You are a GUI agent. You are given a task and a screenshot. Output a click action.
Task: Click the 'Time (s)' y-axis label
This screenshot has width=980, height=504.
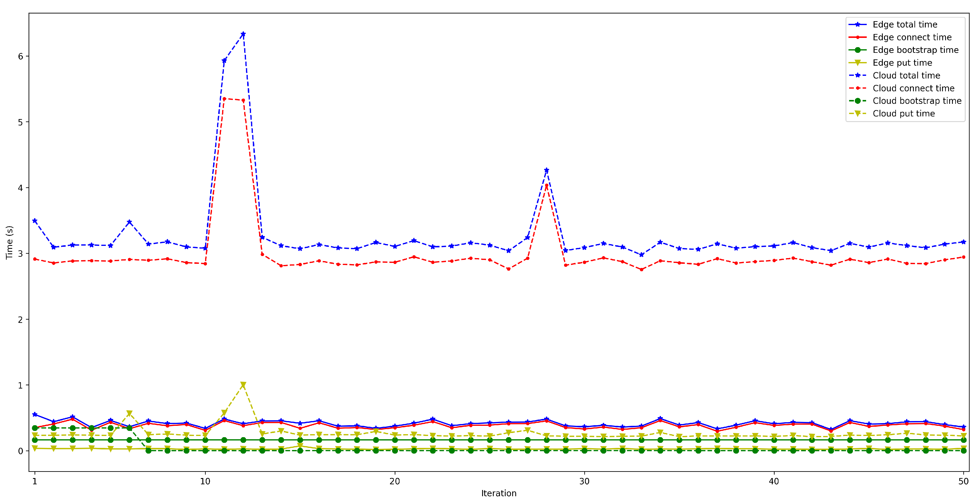click(x=10, y=243)
